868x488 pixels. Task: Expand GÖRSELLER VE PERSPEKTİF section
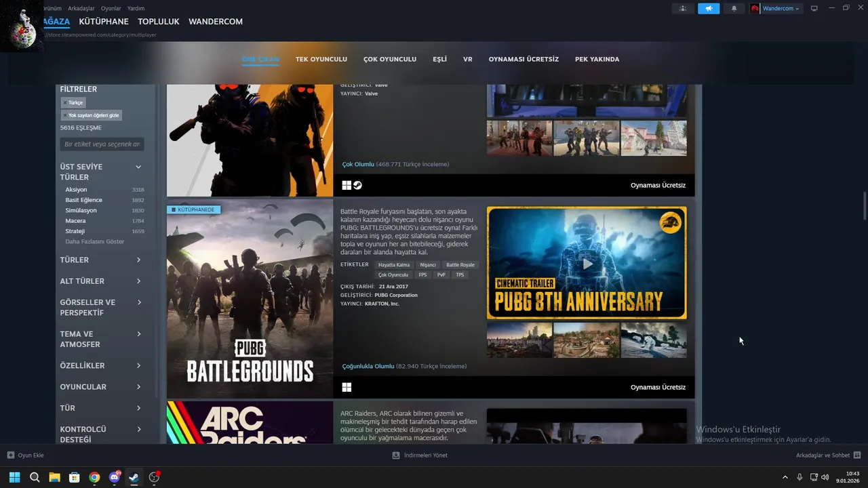tap(101, 307)
